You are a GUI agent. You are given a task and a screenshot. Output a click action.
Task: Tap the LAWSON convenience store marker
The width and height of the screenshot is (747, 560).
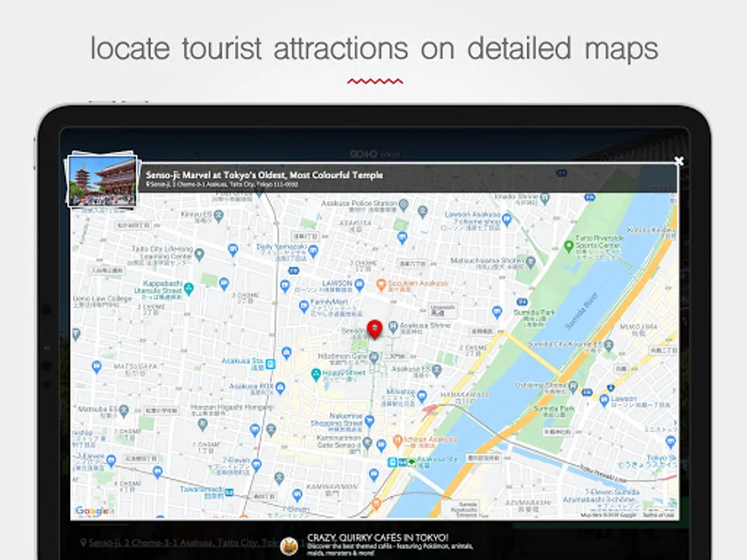click(360, 285)
